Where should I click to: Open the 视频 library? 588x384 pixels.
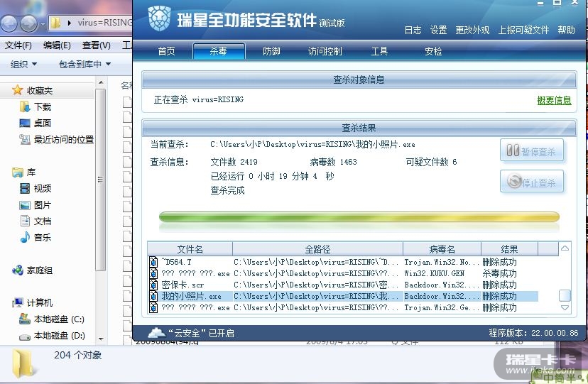pyautogui.click(x=43, y=188)
